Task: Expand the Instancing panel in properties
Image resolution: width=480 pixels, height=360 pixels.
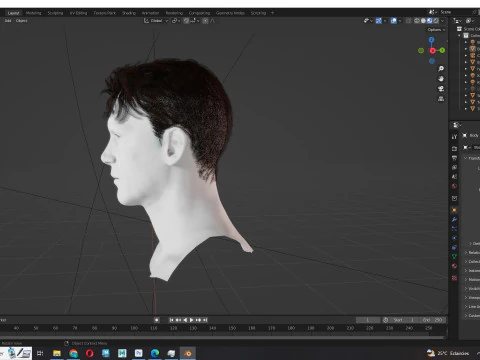Action: pyautogui.click(x=472, y=271)
